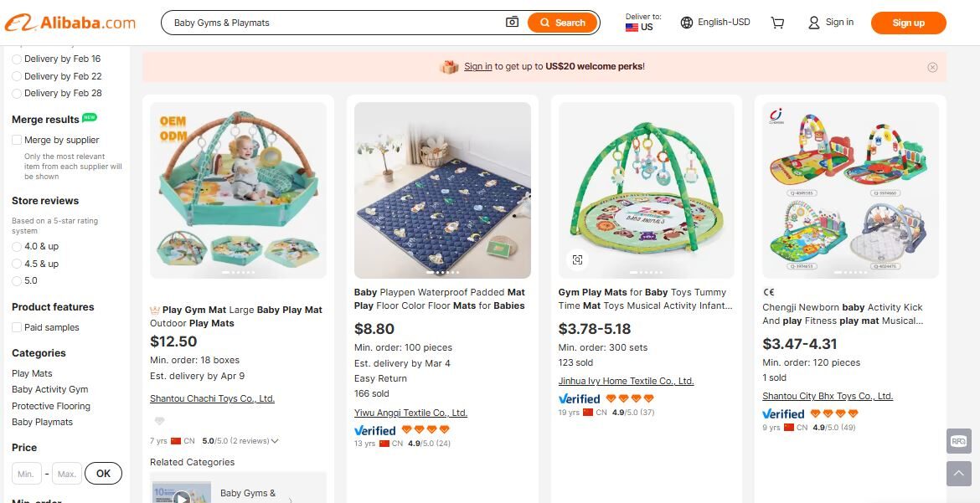Click the user Sign in icon

[x=814, y=23]
